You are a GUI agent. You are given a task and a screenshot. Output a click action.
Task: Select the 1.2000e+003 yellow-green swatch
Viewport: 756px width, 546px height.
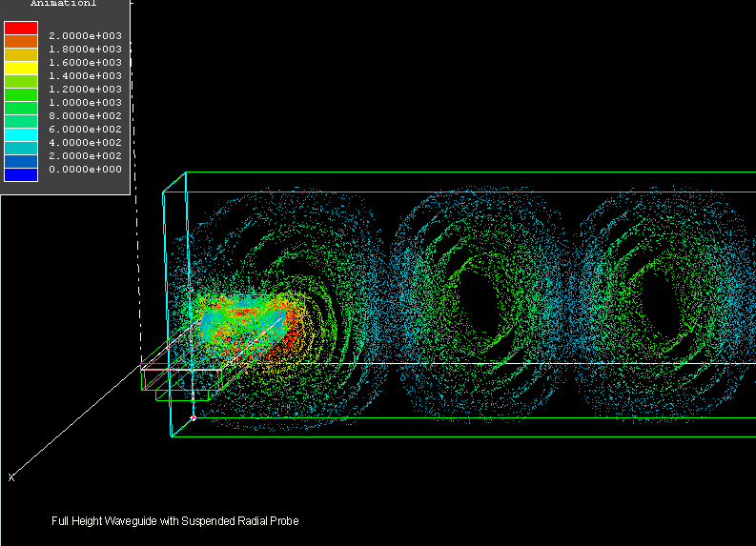21,82
